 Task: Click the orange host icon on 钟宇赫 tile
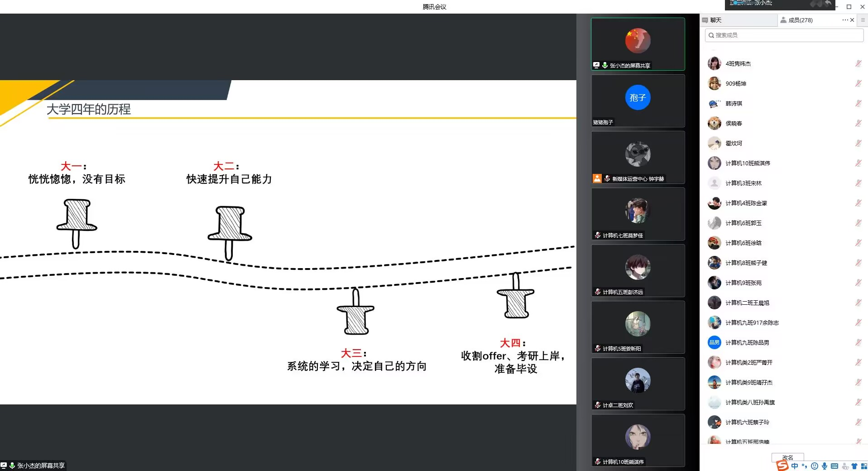(x=597, y=178)
